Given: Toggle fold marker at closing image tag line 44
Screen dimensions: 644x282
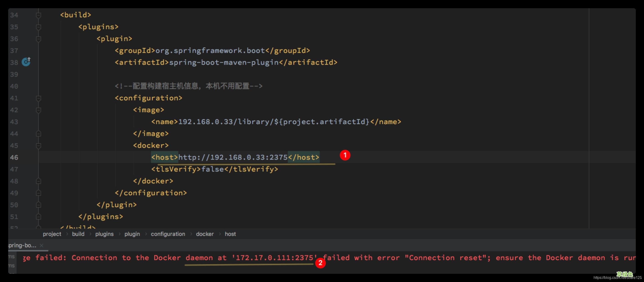Looking at the screenshot, I should click(38, 134).
